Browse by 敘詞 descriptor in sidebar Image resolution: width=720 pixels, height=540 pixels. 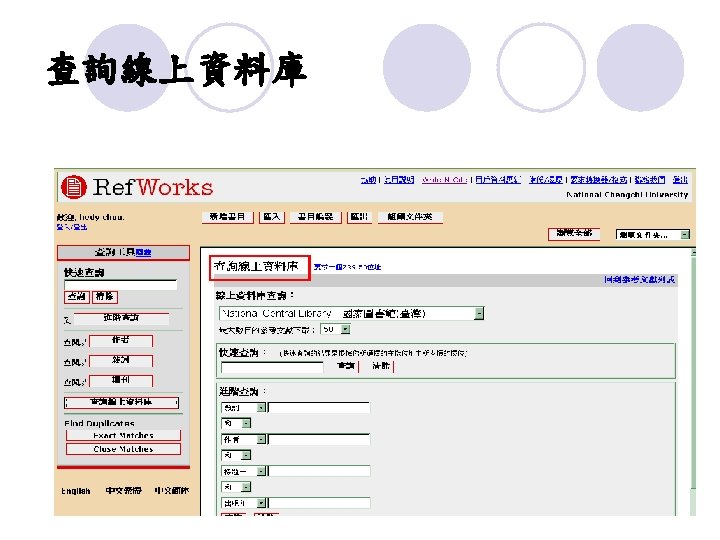coord(121,360)
